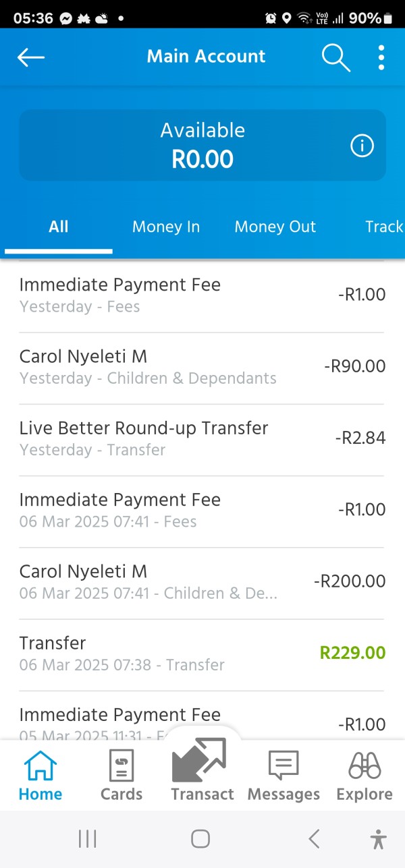Tap the back arrow icon
The height and width of the screenshot is (868, 405).
[31, 57]
